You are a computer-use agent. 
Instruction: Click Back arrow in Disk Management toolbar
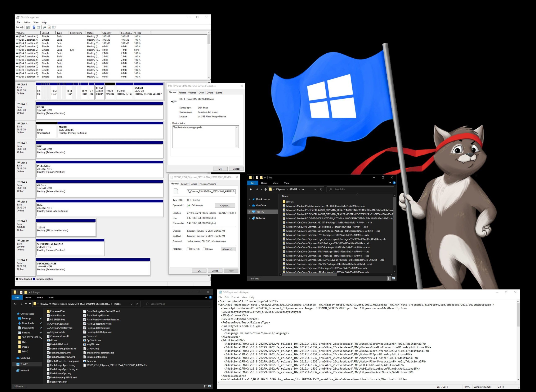(x=17, y=27)
